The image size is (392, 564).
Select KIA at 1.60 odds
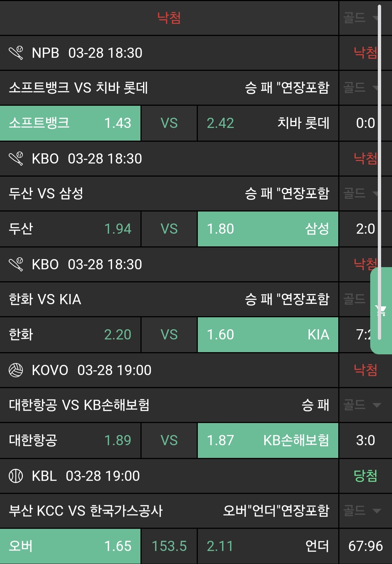coord(268,335)
